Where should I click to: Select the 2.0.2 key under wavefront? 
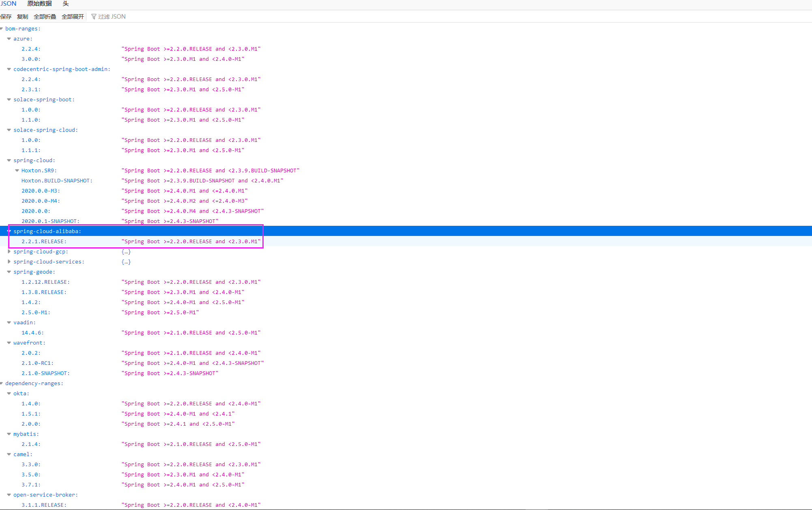tap(31, 353)
